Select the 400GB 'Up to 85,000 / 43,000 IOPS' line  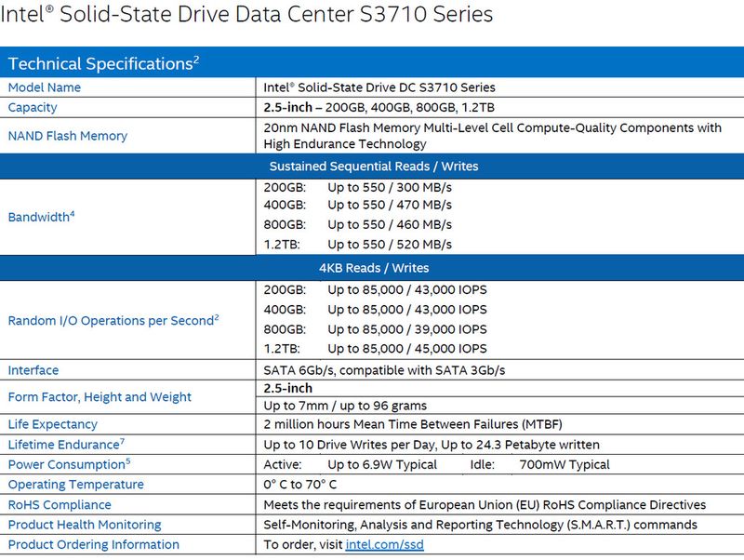tap(406, 310)
